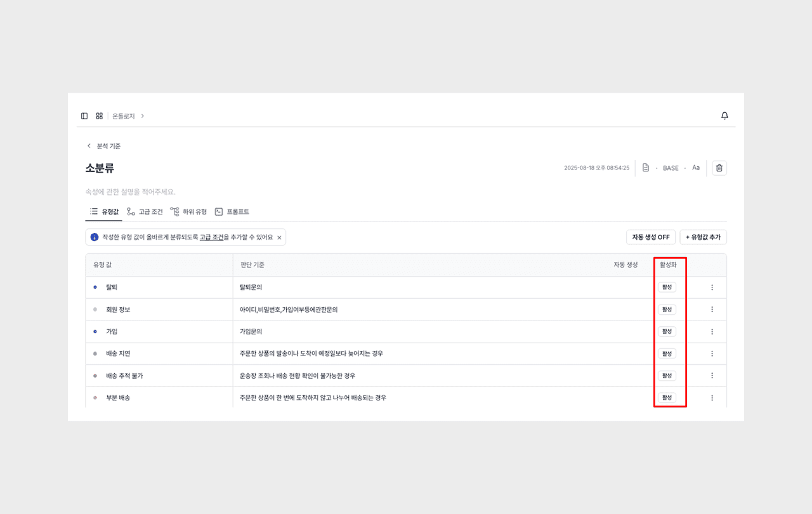This screenshot has height=514, width=812.
Task: Click the document icon near BASE
Action: click(646, 168)
